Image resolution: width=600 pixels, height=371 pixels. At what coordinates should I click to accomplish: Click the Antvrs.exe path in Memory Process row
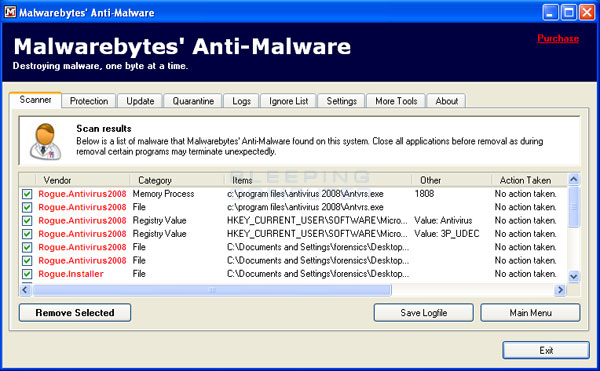pyautogui.click(x=305, y=194)
